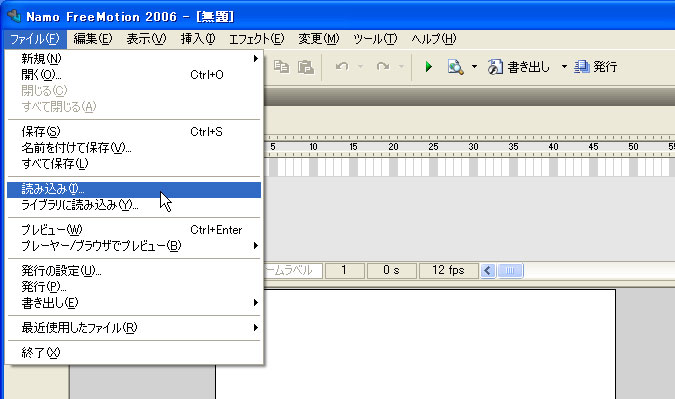Open dropdown arrow beside browser preview icon

474,67
